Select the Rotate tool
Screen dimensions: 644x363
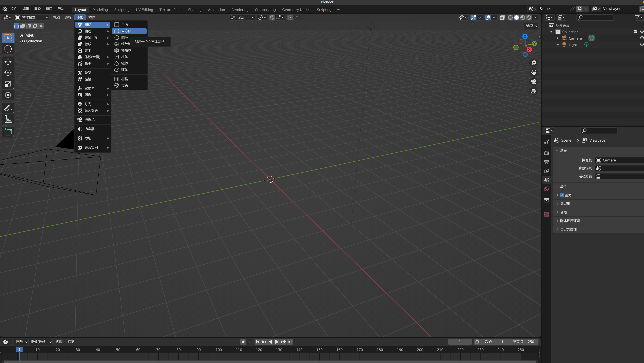click(x=8, y=73)
